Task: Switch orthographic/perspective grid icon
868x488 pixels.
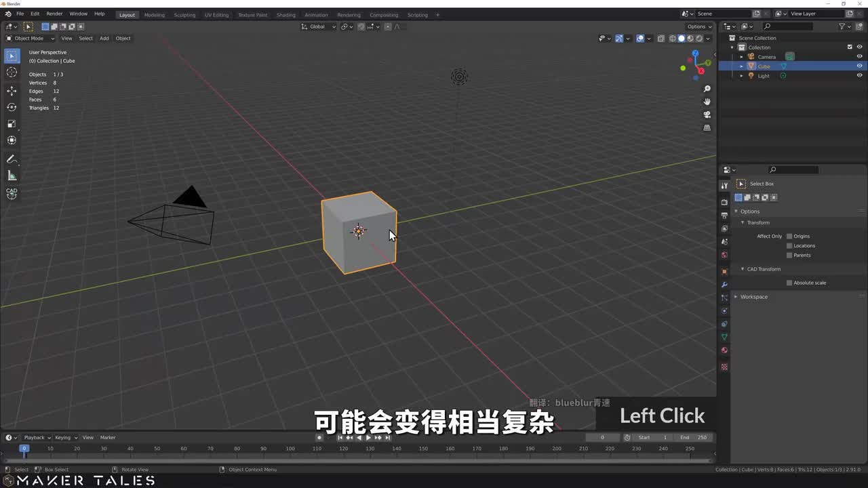Action: (707, 127)
